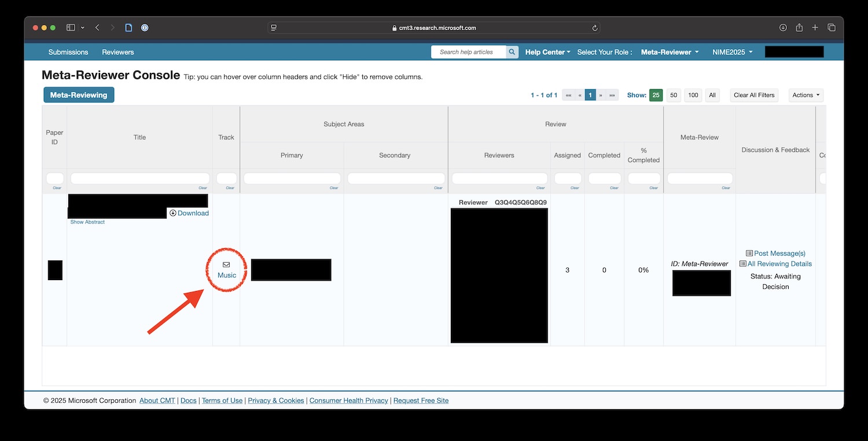
Task: Expand the Meta-Reviewer role selector
Action: coord(669,52)
